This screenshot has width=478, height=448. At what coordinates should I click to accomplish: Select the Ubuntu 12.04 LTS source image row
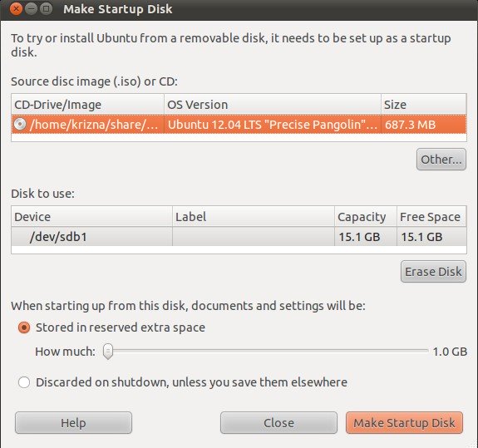pyautogui.click(x=239, y=125)
